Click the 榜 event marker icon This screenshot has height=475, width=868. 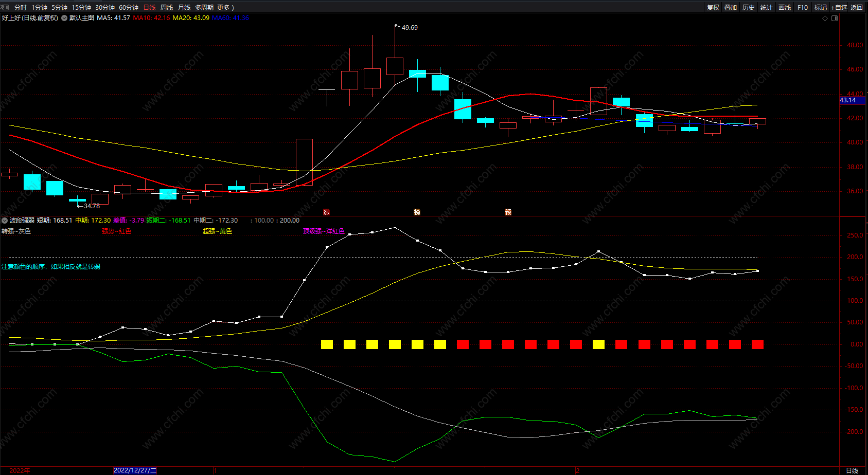tap(417, 212)
